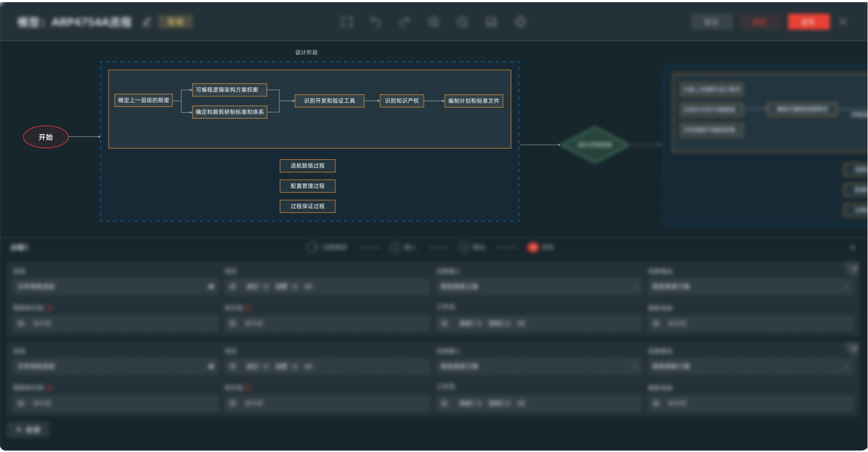Click the crosshair locate icon in the top toolbar
The image size is (868, 452).
click(520, 22)
